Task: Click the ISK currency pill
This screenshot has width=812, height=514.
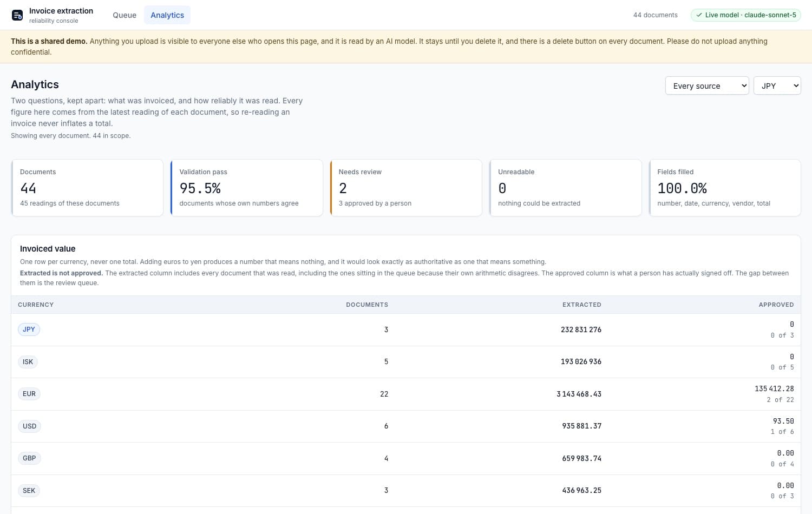Action: point(28,361)
